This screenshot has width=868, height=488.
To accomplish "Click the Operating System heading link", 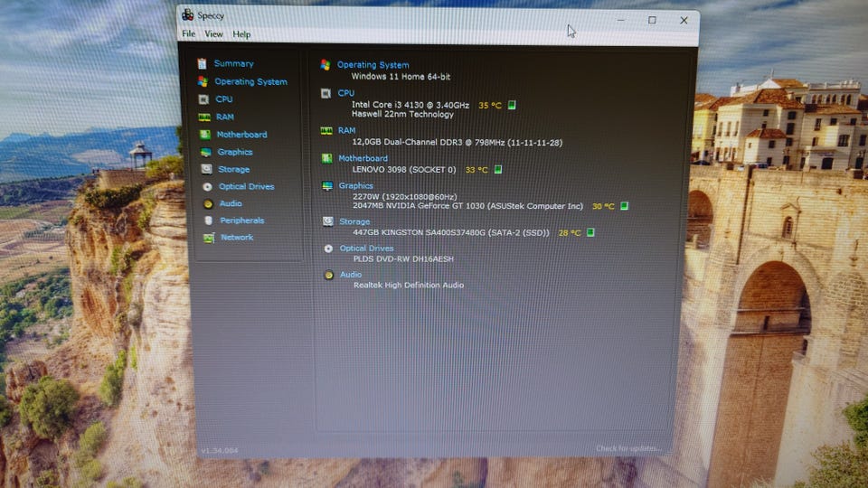I will [x=373, y=65].
